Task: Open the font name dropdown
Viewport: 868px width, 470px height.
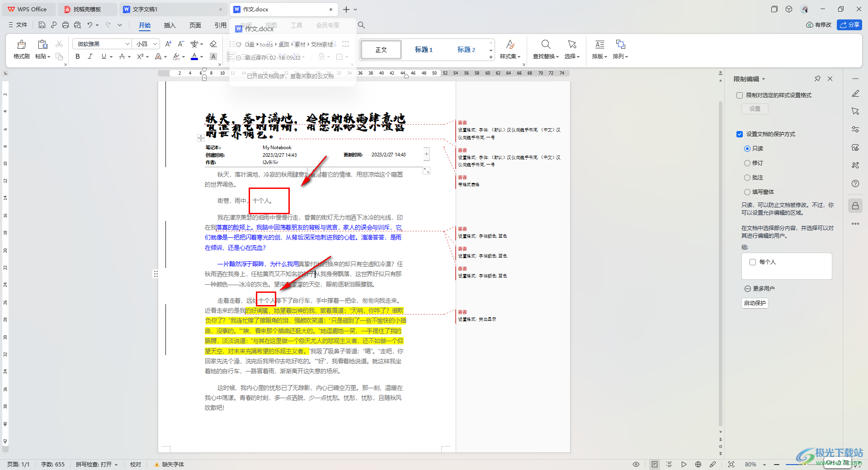Action: (x=127, y=44)
